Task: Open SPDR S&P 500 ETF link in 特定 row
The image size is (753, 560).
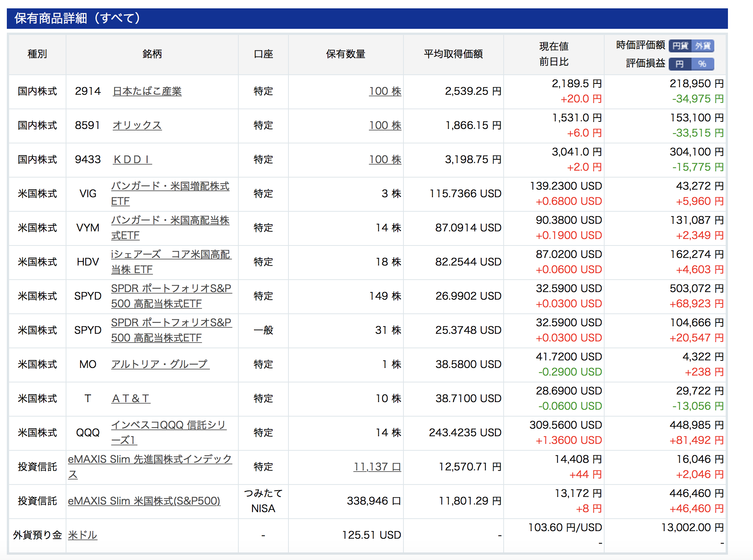Action: click(171, 296)
